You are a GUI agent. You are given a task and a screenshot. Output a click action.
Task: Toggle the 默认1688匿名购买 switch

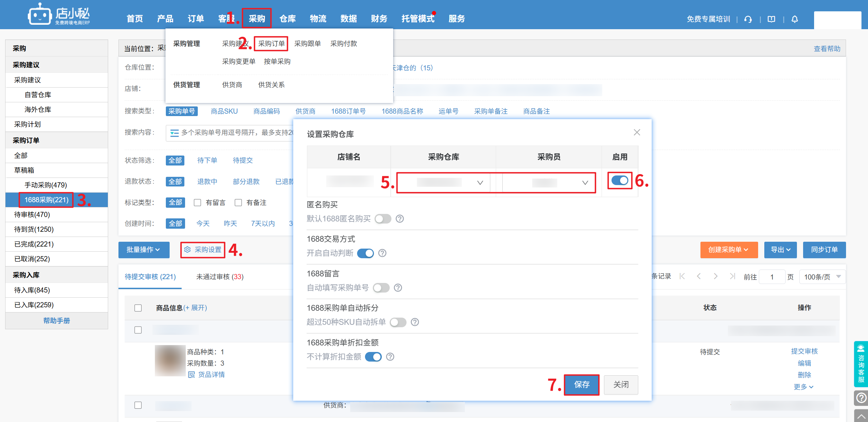point(383,219)
